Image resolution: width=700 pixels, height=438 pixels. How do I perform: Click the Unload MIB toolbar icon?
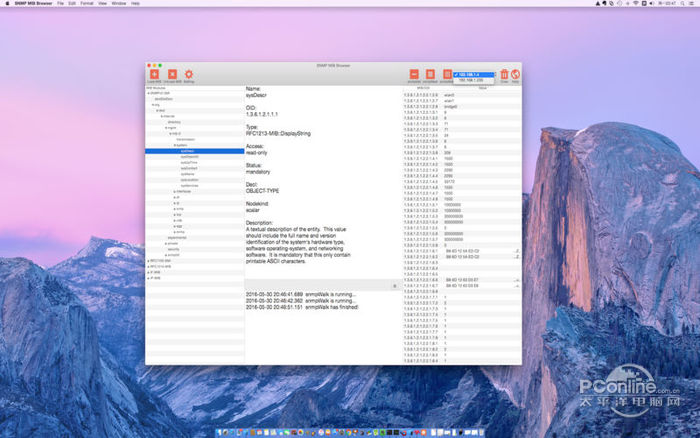172,74
